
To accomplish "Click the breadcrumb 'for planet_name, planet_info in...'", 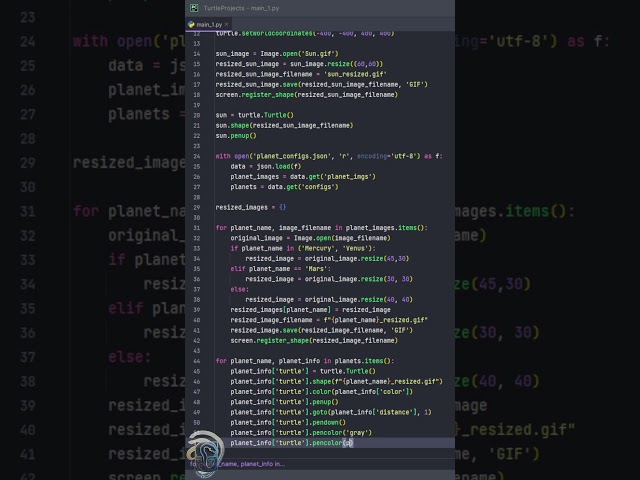I will click(x=238, y=464).
